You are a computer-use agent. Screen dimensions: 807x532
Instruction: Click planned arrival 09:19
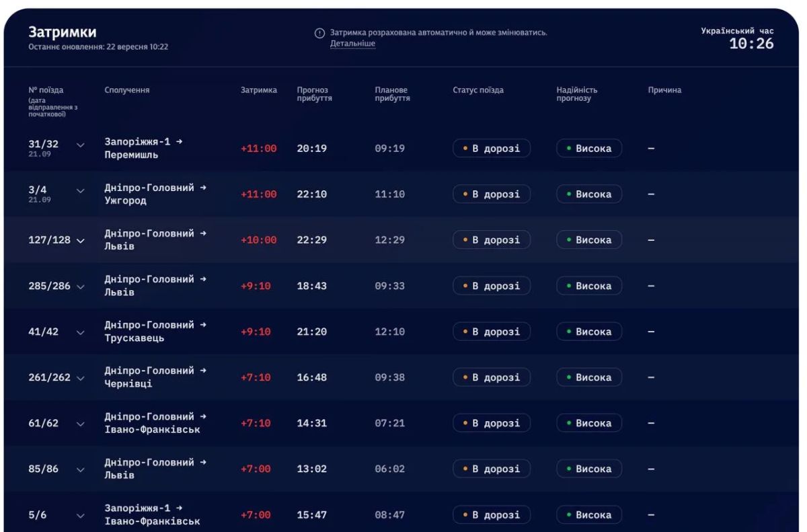click(x=390, y=149)
